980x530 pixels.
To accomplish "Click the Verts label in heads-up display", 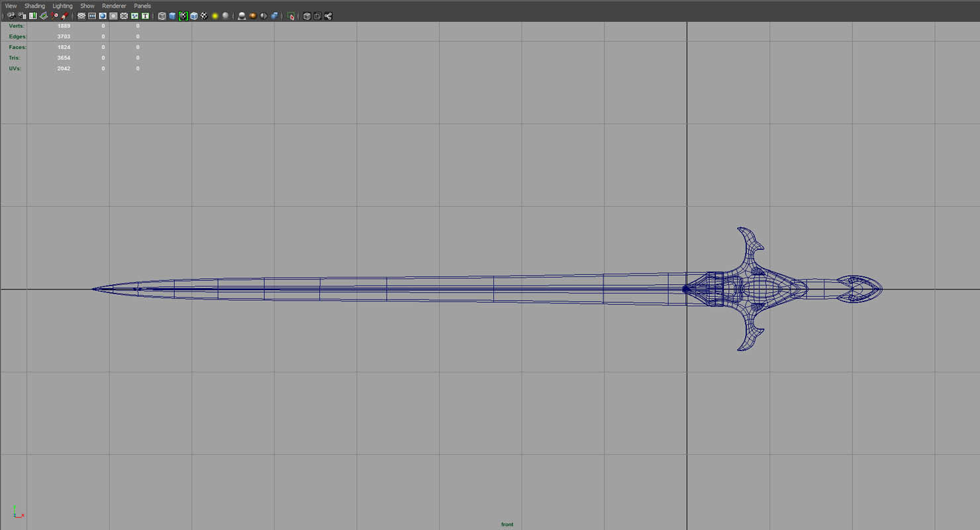I will click(x=17, y=26).
